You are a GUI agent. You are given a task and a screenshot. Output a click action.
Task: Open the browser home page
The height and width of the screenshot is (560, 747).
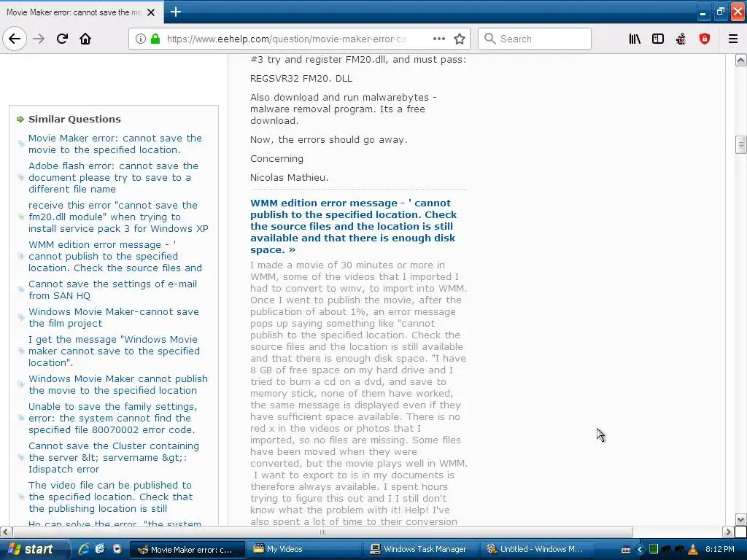(85, 39)
